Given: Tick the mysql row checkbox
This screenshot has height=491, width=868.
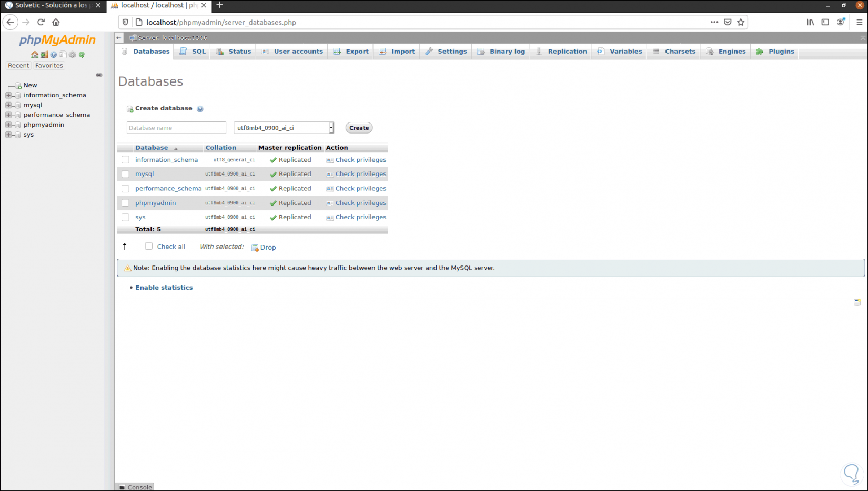Looking at the screenshot, I should [125, 174].
